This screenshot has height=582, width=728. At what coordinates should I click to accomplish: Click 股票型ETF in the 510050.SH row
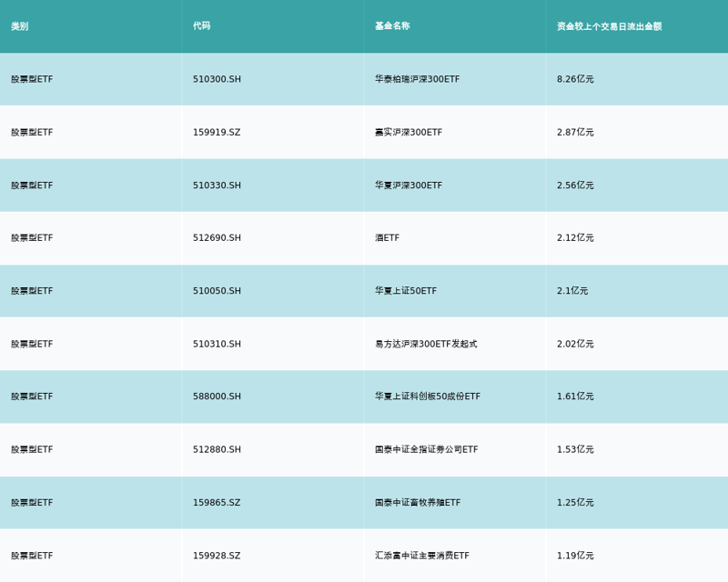pos(32,291)
